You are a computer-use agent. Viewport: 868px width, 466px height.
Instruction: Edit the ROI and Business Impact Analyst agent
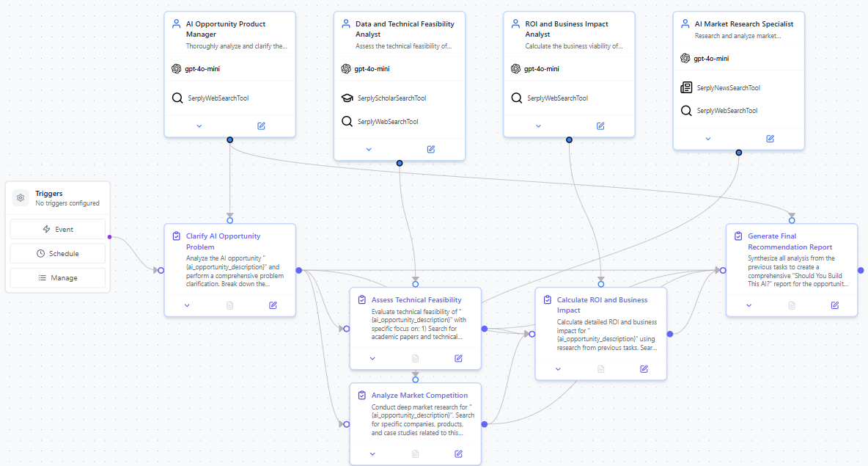click(x=600, y=126)
